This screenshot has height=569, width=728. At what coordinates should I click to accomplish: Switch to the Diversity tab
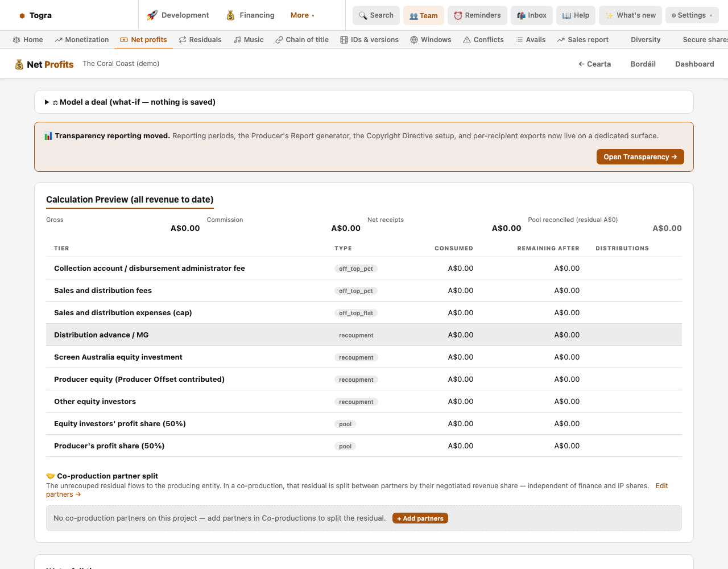click(x=646, y=40)
